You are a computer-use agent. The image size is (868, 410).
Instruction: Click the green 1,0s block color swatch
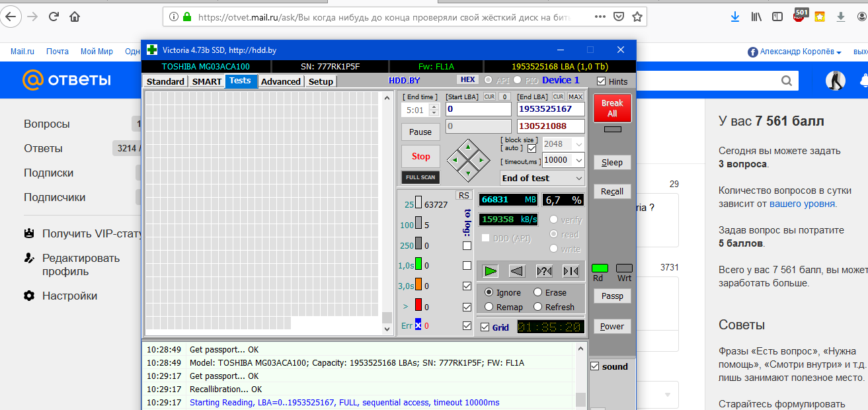click(418, 265)
